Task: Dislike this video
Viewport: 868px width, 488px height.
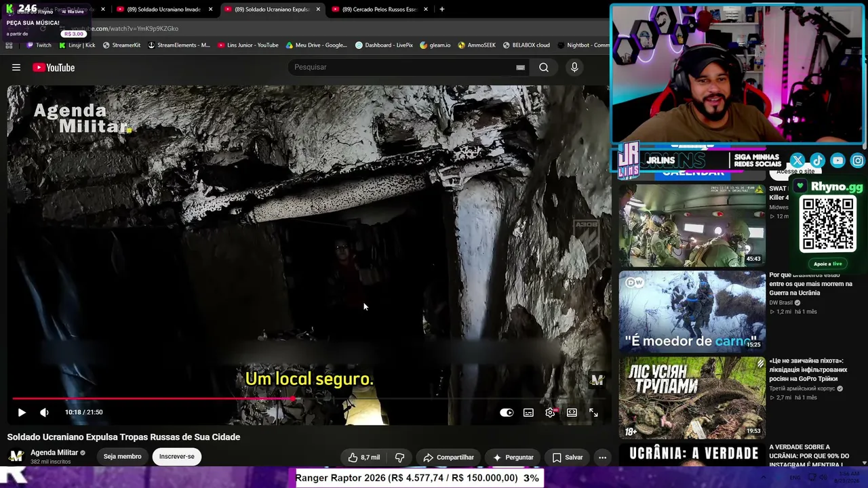Action: point(399,457)
